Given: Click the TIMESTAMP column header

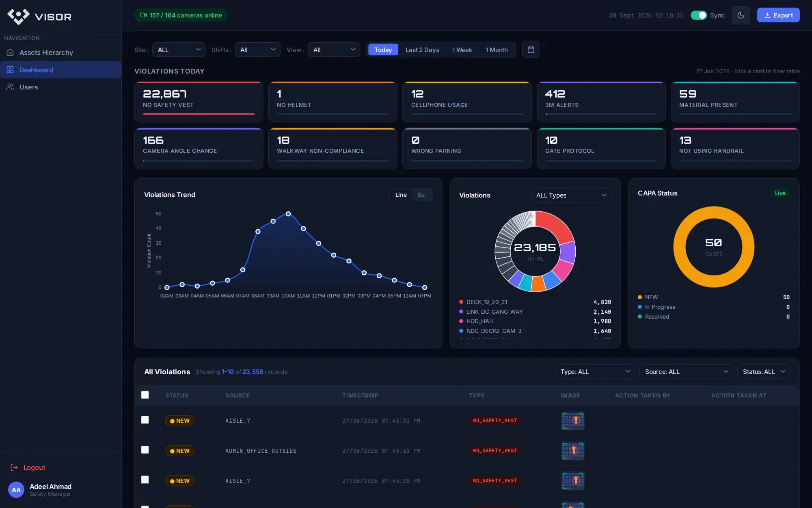Looking at the screenshot, I should click(x=360, y=395).
